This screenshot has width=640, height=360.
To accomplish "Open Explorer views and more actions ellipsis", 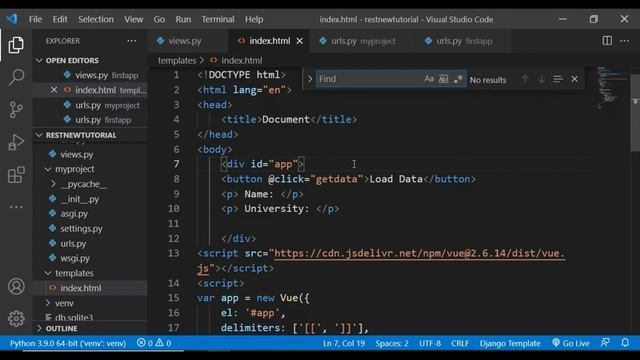I will [131, 41].
